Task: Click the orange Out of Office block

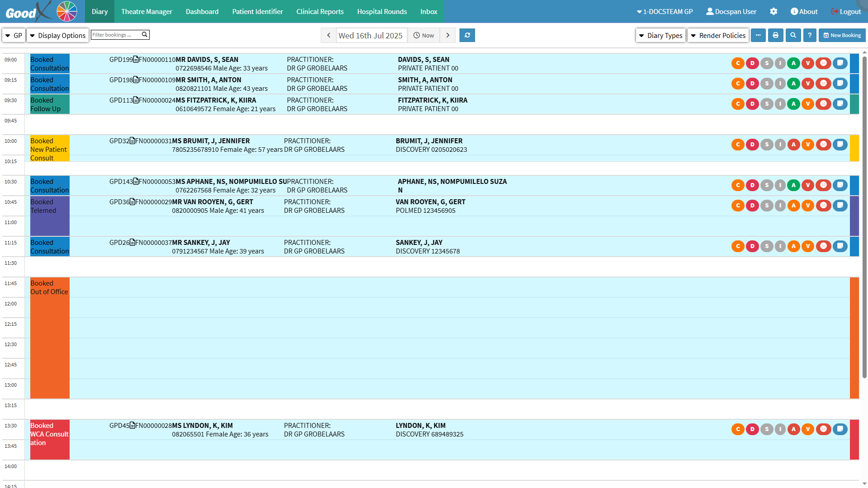Action: point(50,338)
